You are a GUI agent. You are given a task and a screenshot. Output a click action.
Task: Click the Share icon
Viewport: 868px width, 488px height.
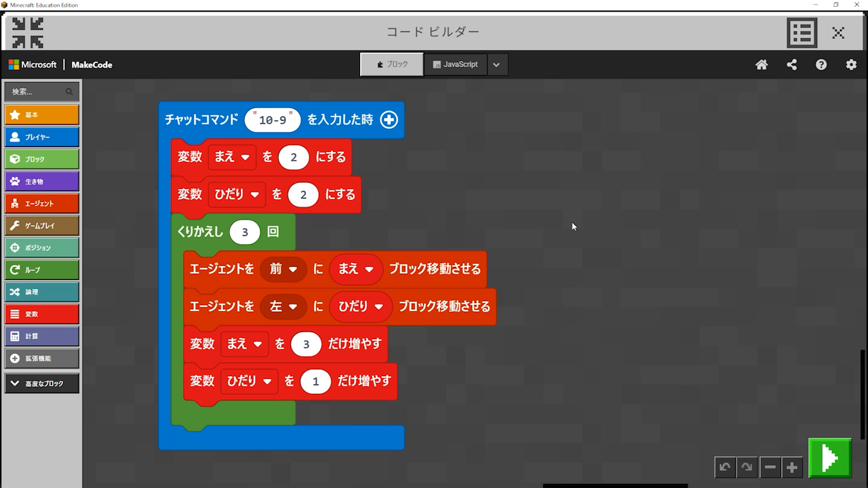pos(791,65)
